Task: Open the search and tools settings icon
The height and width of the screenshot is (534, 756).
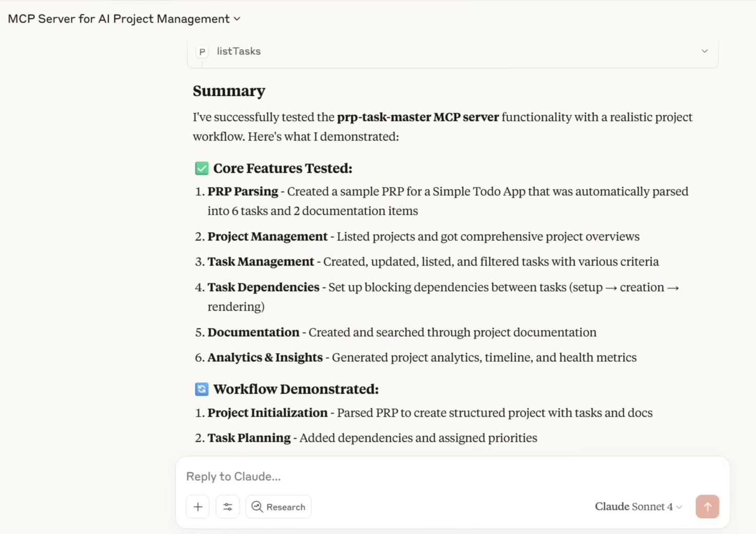Action: tap(228, 507)
